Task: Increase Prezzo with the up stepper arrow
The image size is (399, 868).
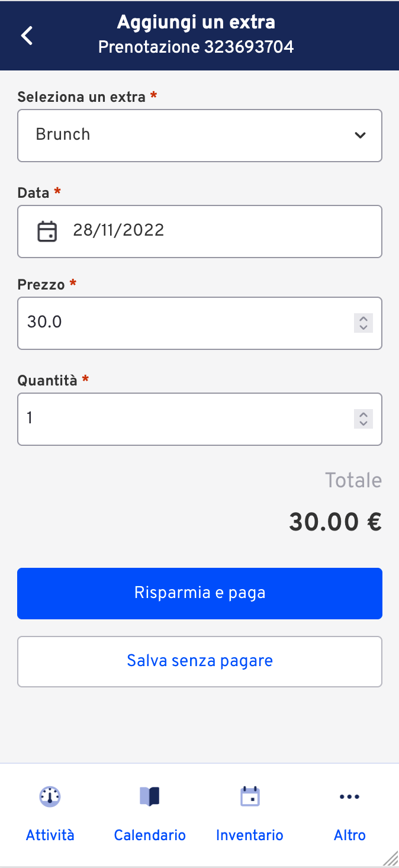Action: [x=363, y=319]
